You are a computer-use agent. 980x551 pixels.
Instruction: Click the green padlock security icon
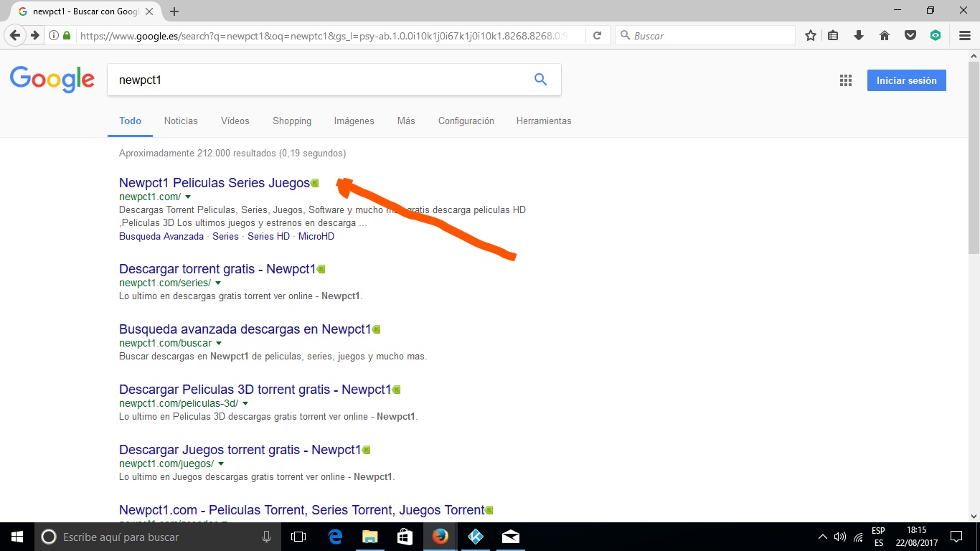pos(67,35)
